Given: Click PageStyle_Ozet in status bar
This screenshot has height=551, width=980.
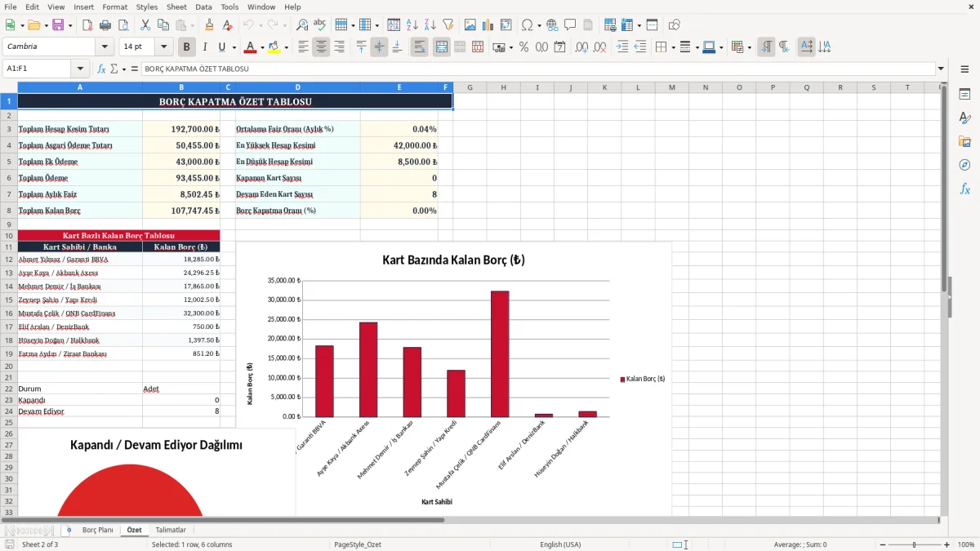Looking at the screenshot, I should click(358, 544).
